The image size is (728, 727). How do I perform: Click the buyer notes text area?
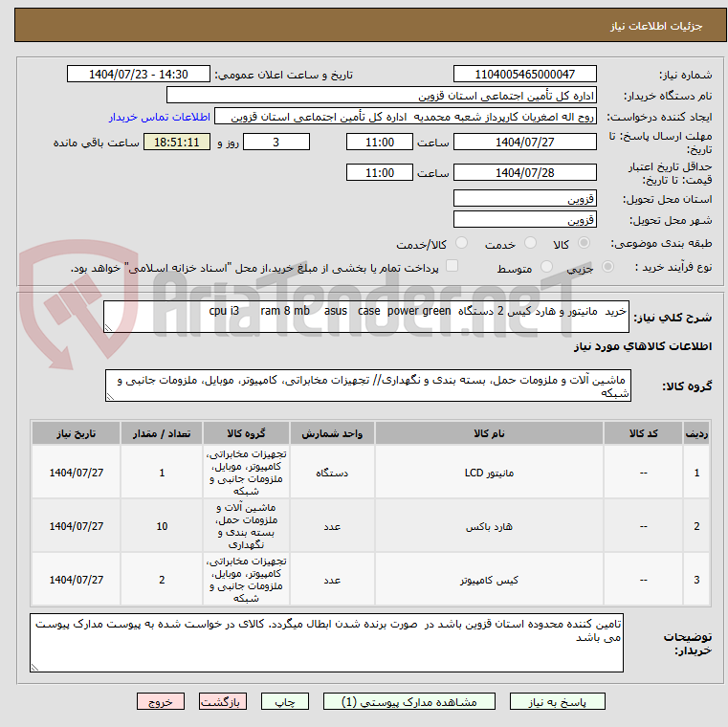(x=326, y=643)
